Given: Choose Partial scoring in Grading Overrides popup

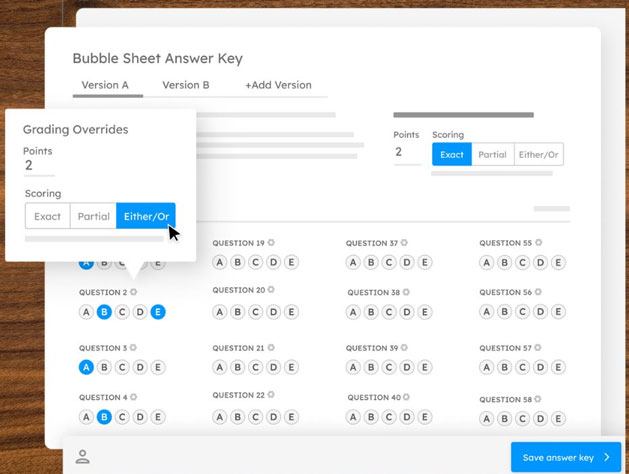Looking at the screenshot, I should (94, 216).
